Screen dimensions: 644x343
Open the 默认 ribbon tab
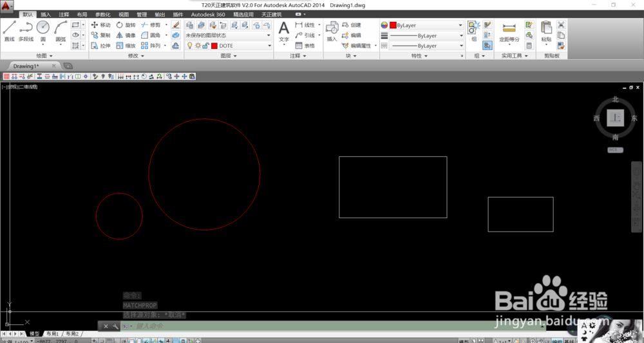click(x=28, y=14)
